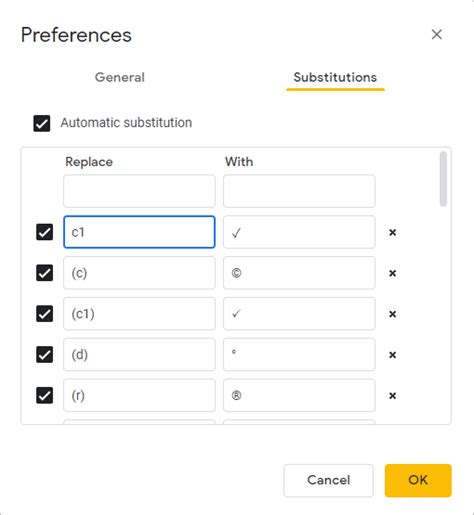Toggle the Automatic substitution checkbox
This screenshot has height=515, width=474.
pos(42,123)
